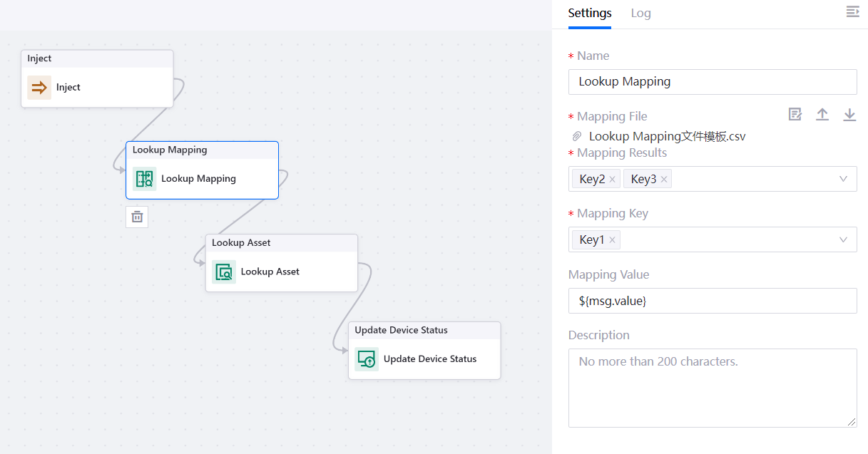Upload a new mapping file
This screenshot has width=868, height=454.
click(822, 113)
